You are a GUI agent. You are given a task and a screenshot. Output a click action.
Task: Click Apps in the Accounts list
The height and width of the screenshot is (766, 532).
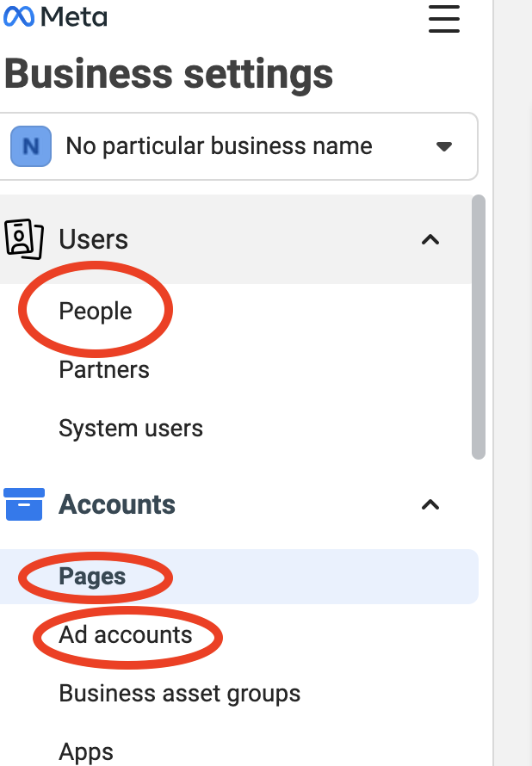coord(85,751)
